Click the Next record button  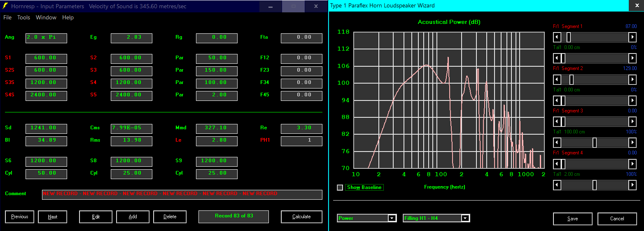point(52,217)
